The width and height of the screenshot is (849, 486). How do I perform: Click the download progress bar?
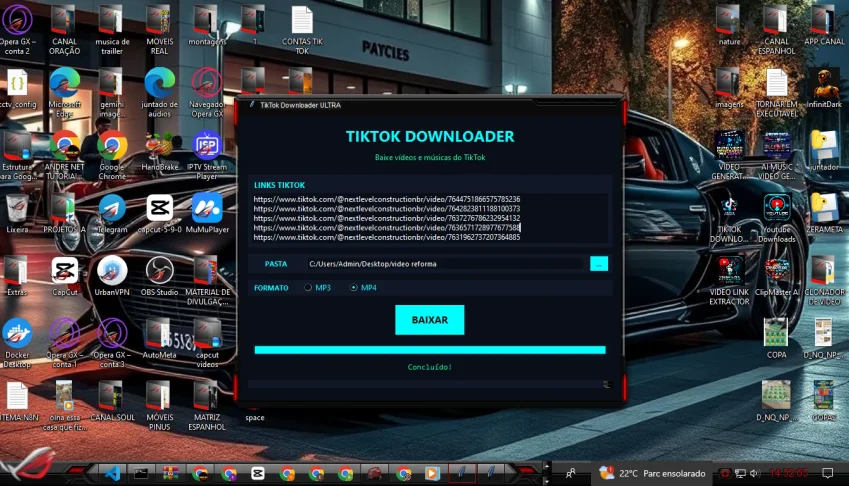430,350
